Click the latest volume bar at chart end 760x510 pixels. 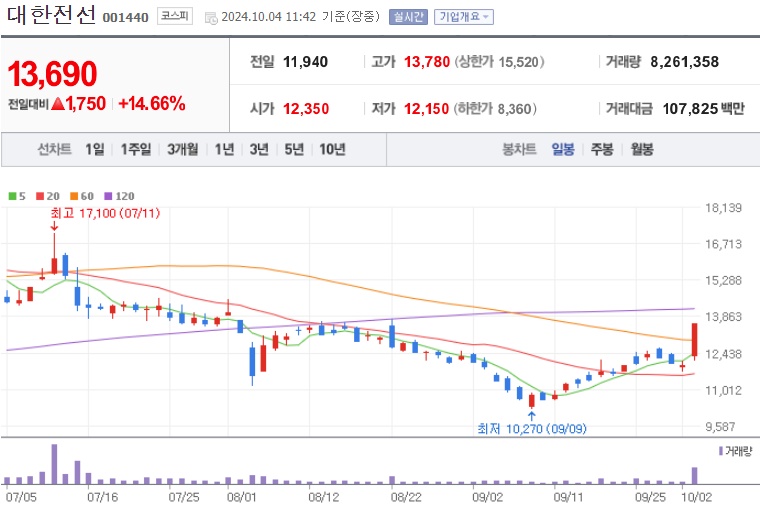point(695,476)
